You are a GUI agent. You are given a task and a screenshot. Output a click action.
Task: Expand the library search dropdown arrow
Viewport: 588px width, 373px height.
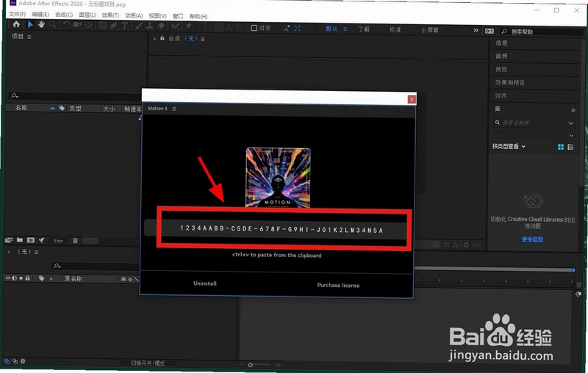[x=571, y=123]
